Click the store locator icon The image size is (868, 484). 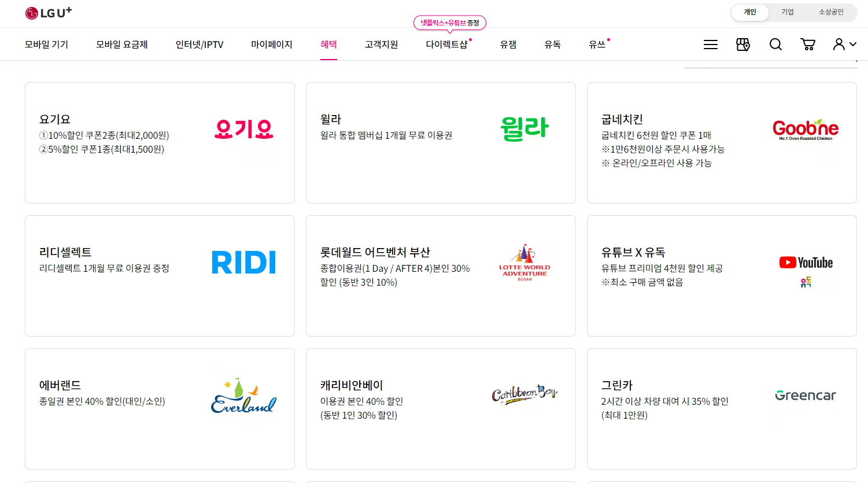pos(743,44)
